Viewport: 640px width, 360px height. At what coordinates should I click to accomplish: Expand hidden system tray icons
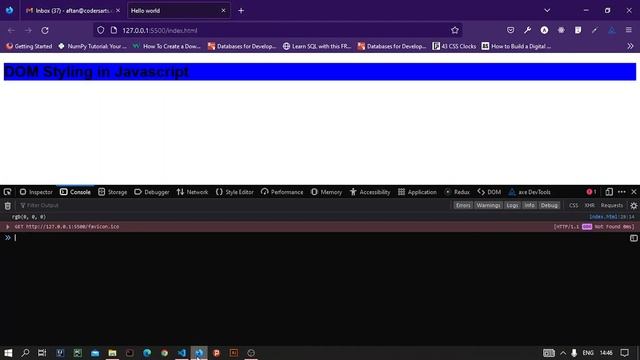[x=563, y=353]
